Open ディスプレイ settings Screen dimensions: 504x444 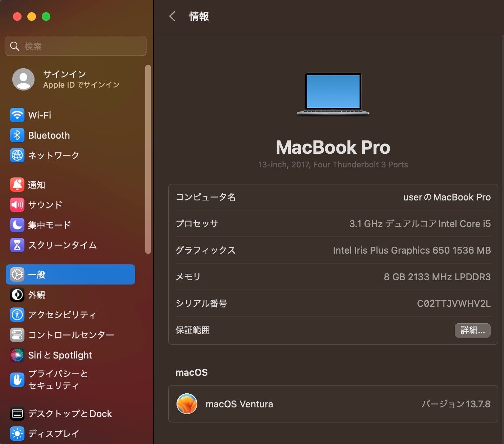click(70, 434)
